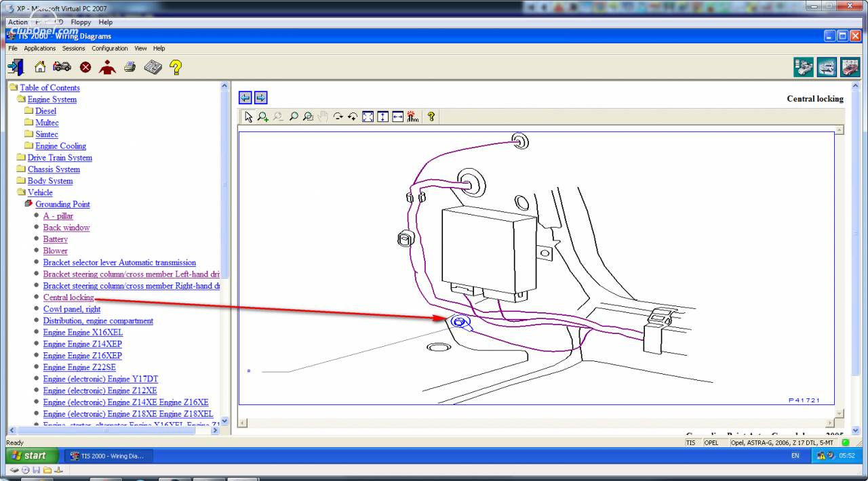Screen dimensions: 868x481
Task: Select the plain magnifier zoom tool
Action: click(x=293, y=117)
